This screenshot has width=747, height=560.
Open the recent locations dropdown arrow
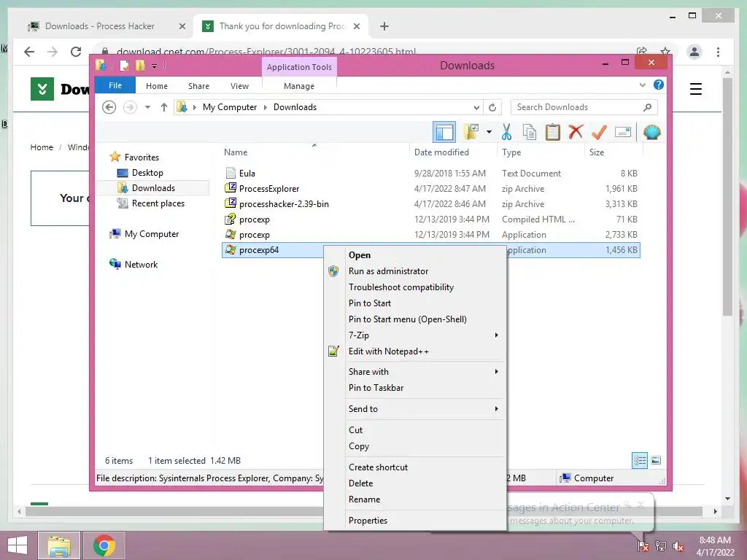147,107
